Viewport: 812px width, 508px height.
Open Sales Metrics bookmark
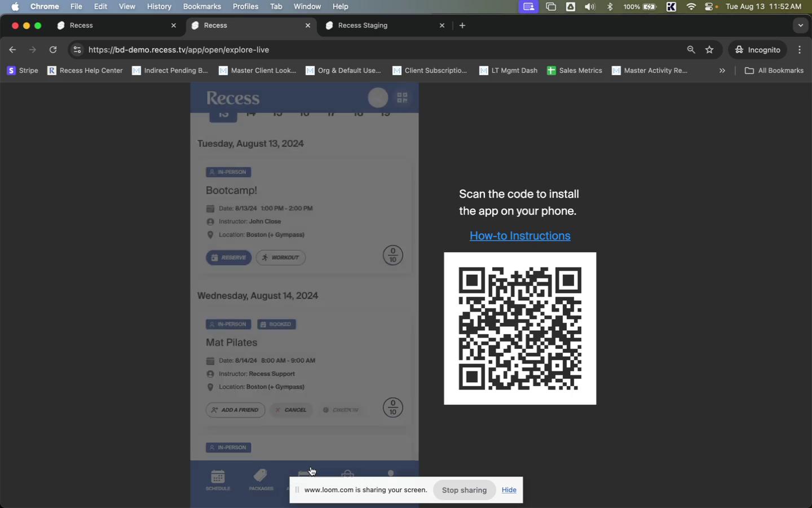pyautogui.click(x=575, y=71)
